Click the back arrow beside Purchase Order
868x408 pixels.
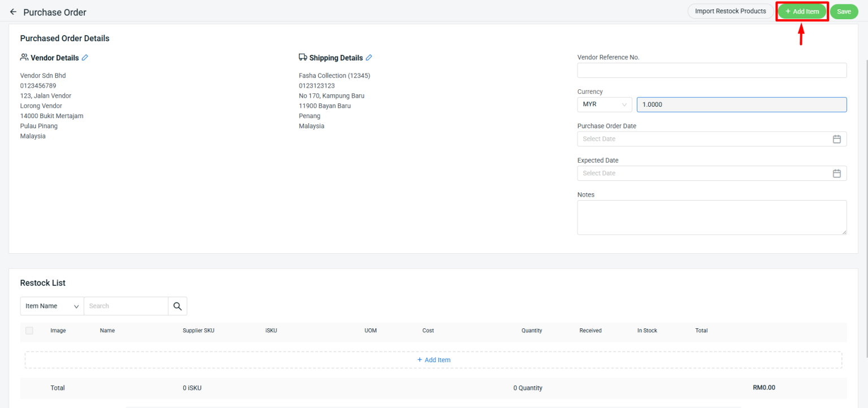(13, 12)
